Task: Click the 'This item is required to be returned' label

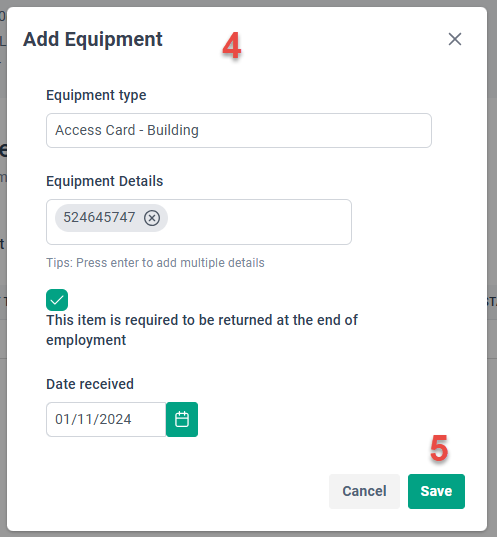Action: click(202, 330)
